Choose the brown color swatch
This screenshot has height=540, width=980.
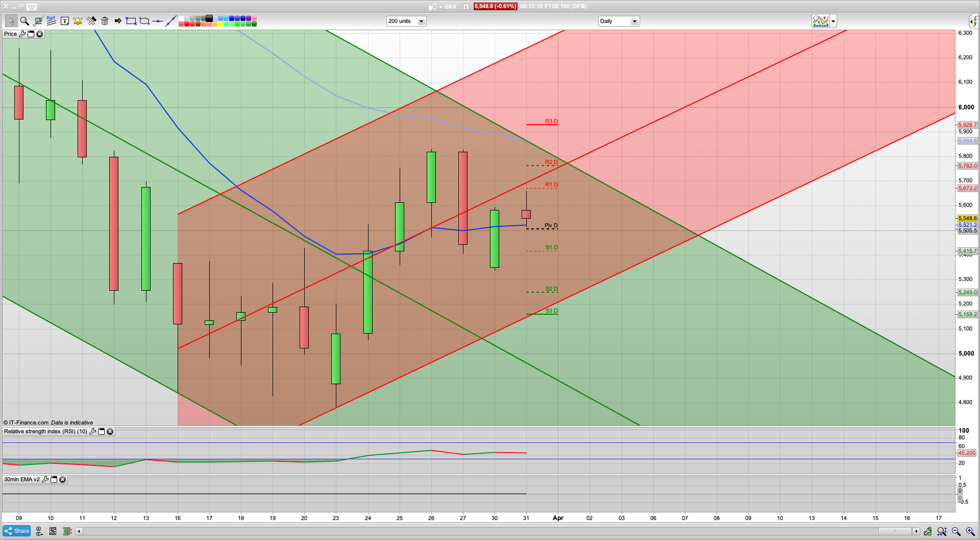pyautogui.click(x=198, y=24)
